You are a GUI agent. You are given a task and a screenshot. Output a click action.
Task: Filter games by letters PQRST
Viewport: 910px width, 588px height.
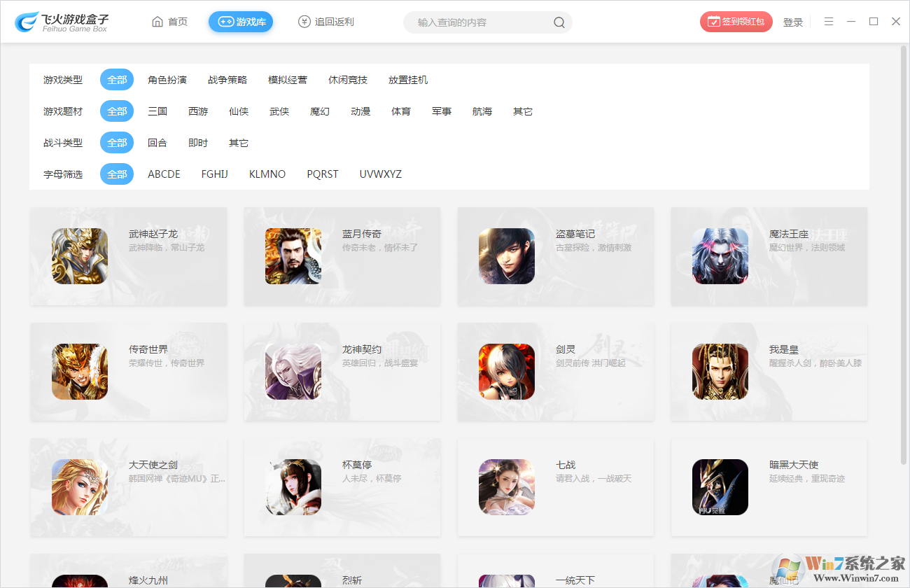[323, 174]
